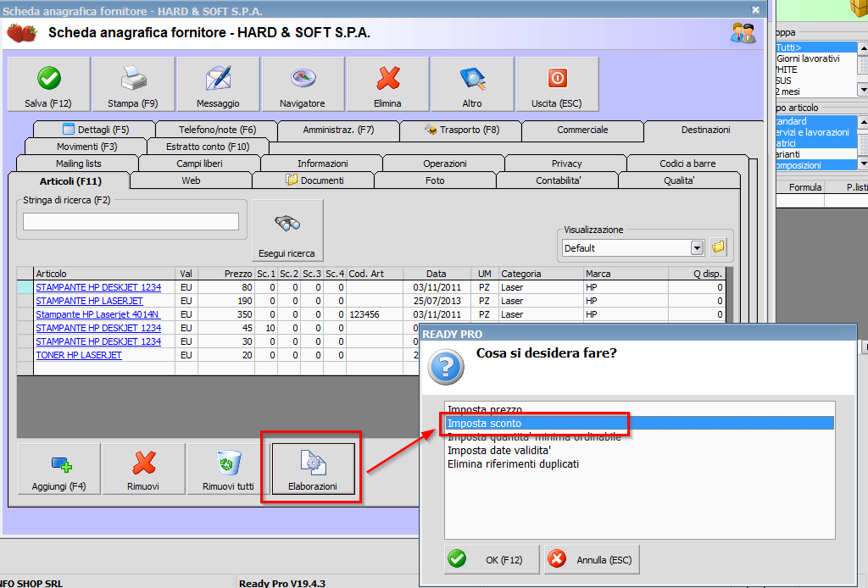Confirm with OK (F12) in Ready Pro dialog
Screen dimensions: 868x588
[x=492, y=559]
